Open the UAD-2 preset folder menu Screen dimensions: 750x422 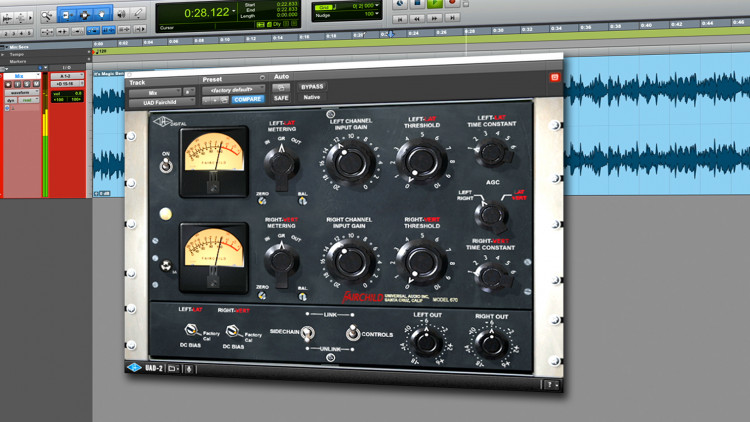(x=173, y=368)
